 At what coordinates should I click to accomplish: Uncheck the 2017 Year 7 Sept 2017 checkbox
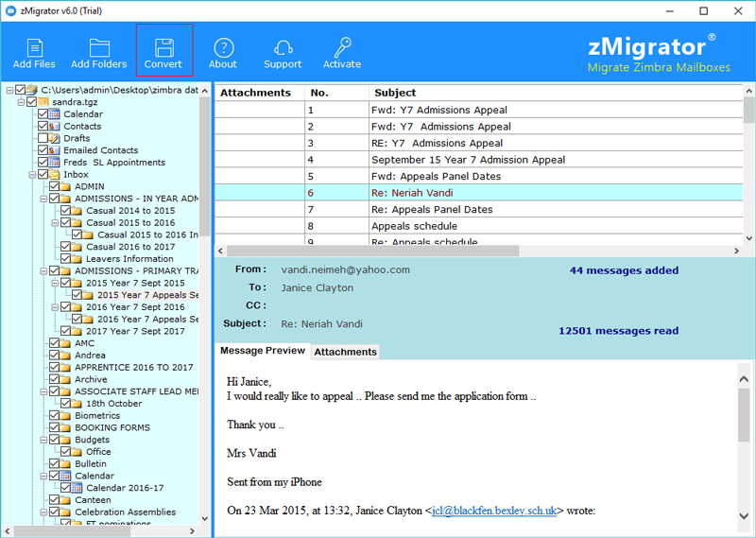pyautogui.click(x=65, y=331)
